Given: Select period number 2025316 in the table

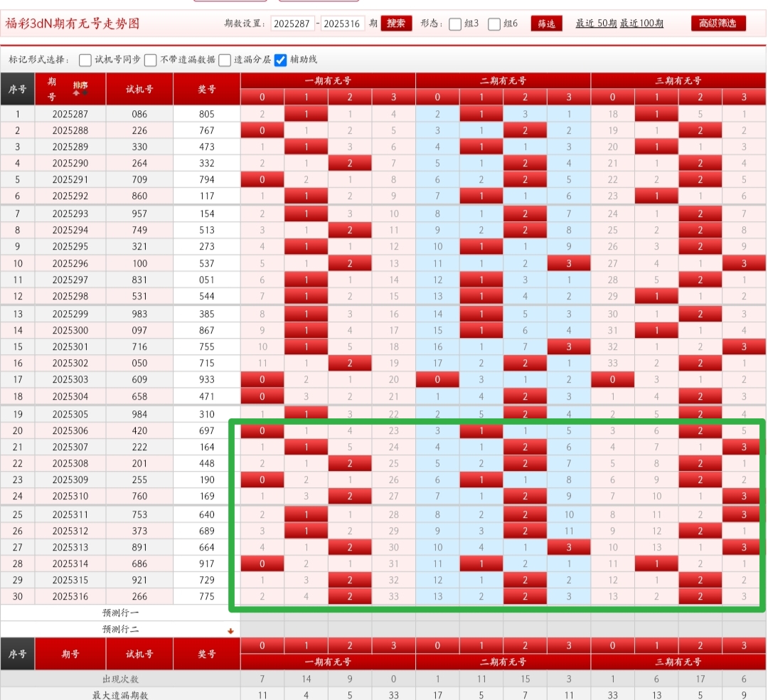Looking at the screenshot, I should 70,597.
